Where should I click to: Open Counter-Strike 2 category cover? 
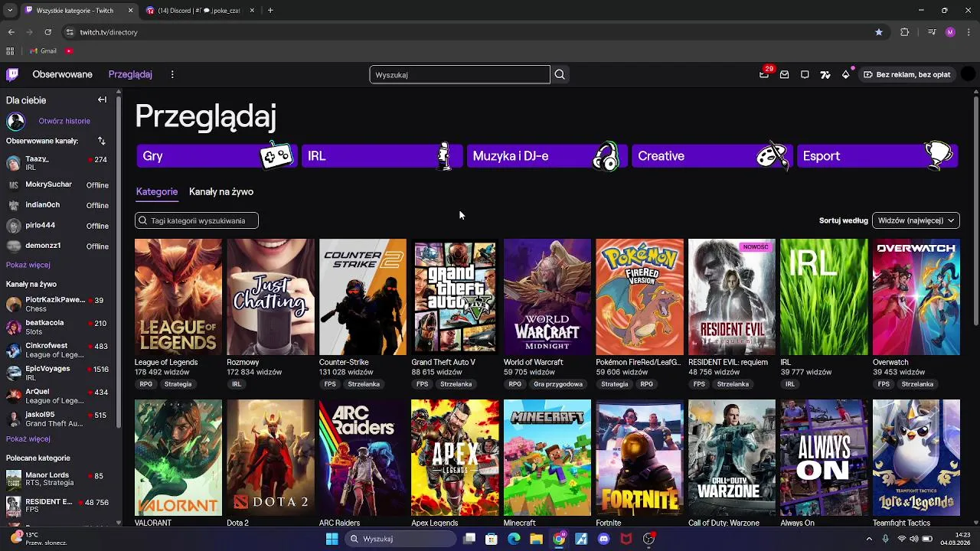coord(363,297)
